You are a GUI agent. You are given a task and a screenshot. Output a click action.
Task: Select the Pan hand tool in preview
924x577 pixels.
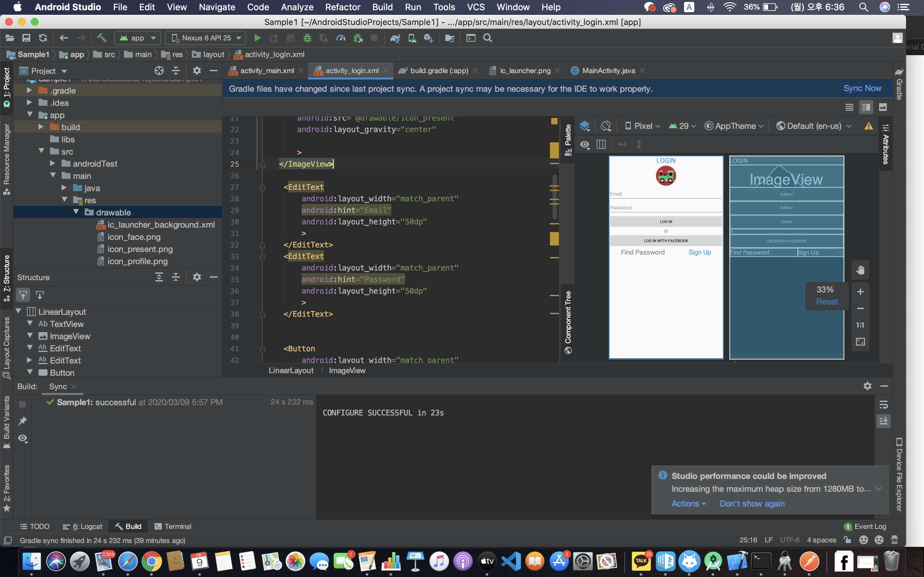coord(860,270)
